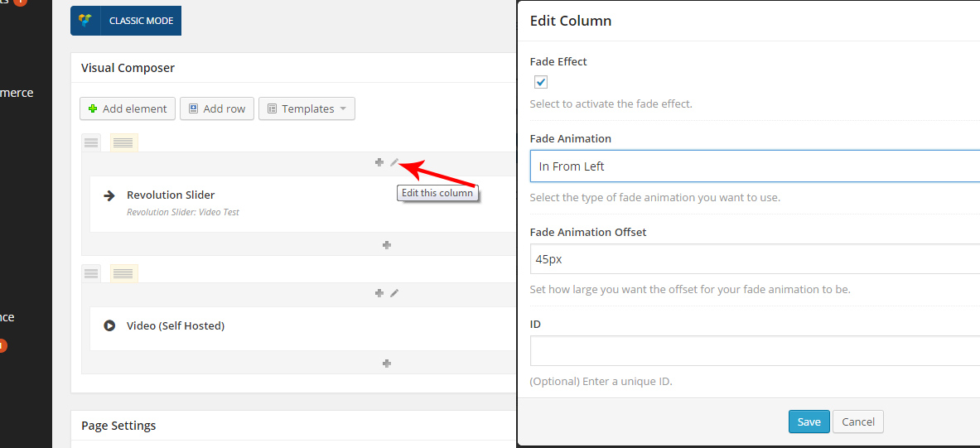Open the Fade Animation dropdown
980x448 pixels.
click(x=754, y=166)
